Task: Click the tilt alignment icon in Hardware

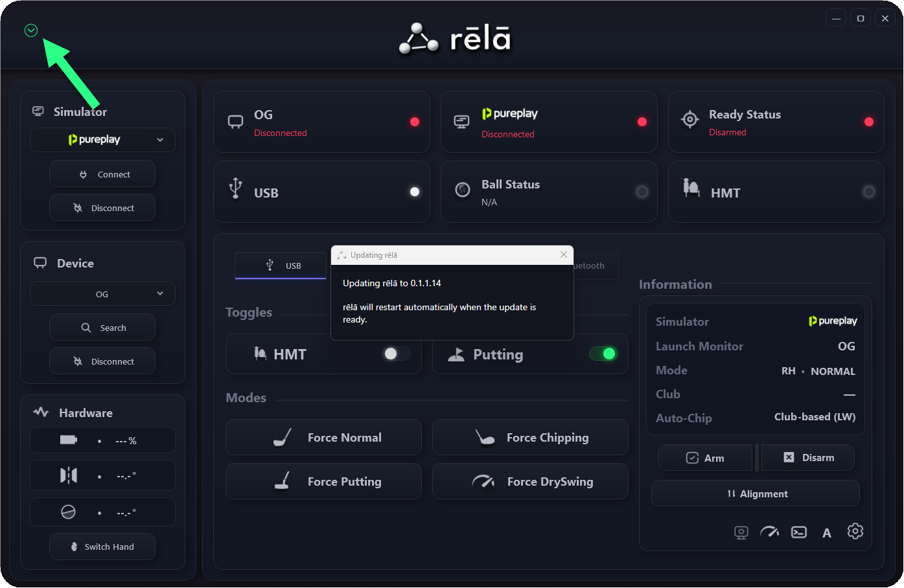Action: [69, 475]
